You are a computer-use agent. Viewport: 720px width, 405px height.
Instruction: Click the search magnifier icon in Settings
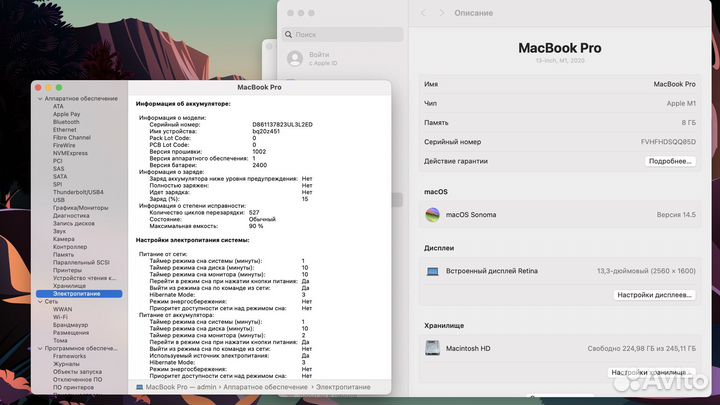click(288, 34)
